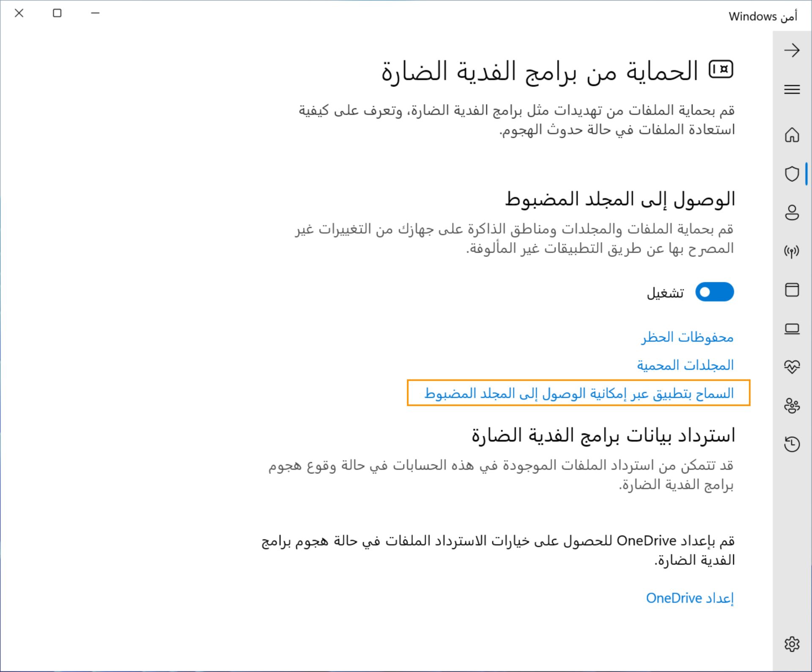Expand the hamburger navigation menu
The height and width of the screenshot is (672, 812).
pos(792,90)
